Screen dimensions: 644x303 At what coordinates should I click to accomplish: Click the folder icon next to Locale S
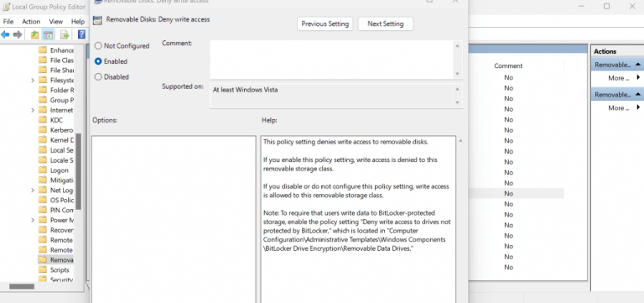(42, 160)
